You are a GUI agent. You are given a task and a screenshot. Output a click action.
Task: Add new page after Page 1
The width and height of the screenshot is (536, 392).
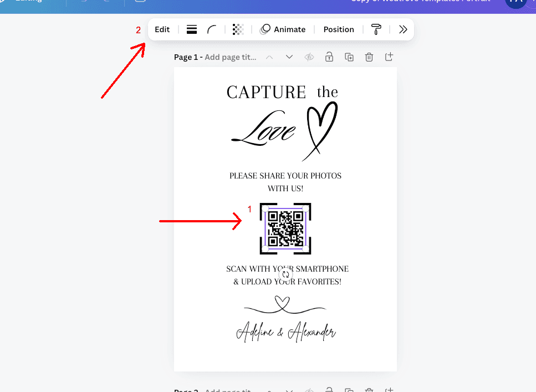(x=389, y=57)
